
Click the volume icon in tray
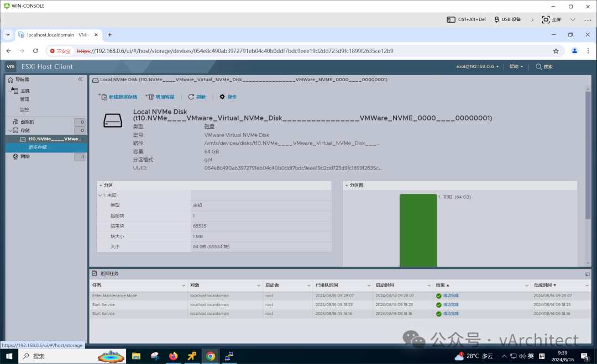click(x=522, y=356)
